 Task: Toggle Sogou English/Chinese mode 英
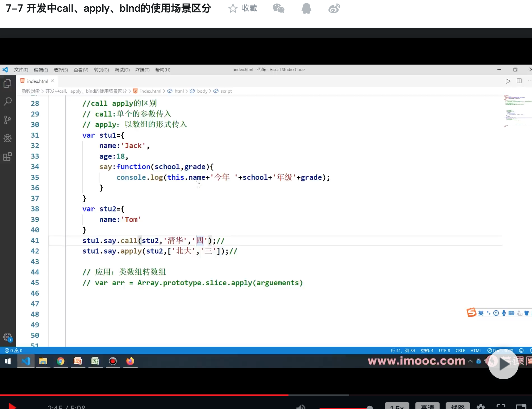pos(481,313)
